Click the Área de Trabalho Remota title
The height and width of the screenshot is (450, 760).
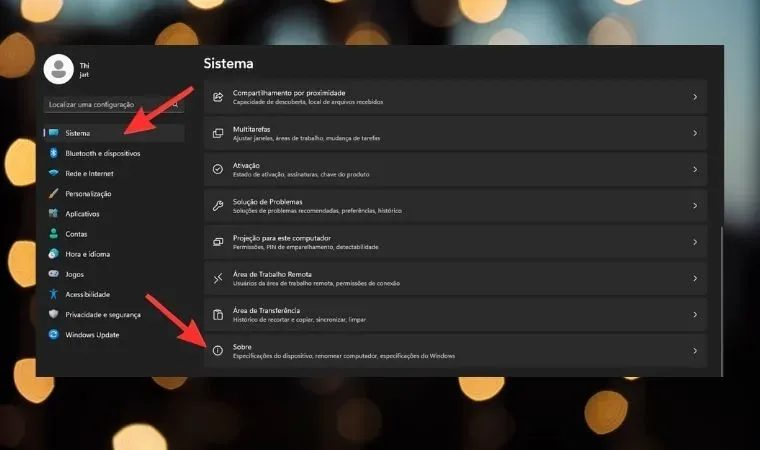[272, 274]
